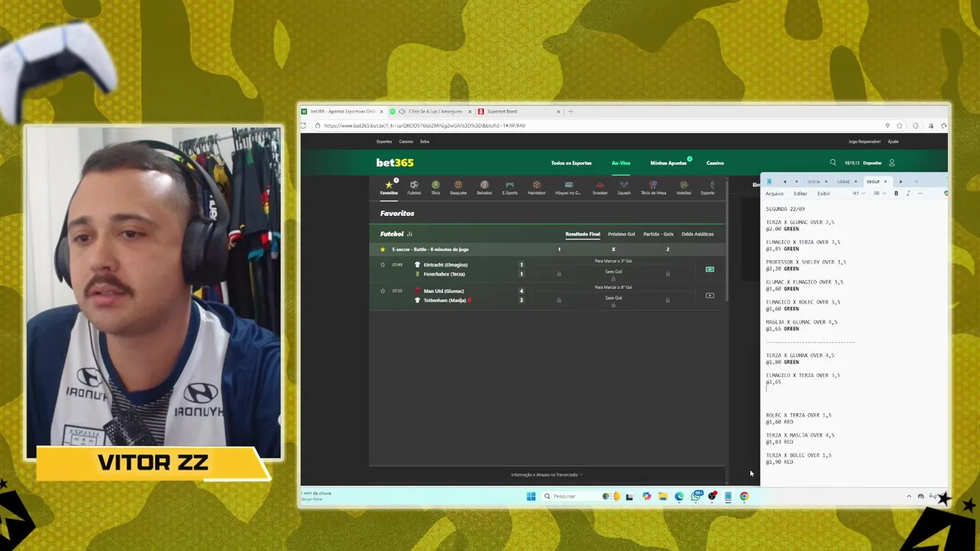Toggle favorite star for Man Utd (Glumac) match
Image resolution: width=980 pixels, height=551 pixels.
[383, 291]
